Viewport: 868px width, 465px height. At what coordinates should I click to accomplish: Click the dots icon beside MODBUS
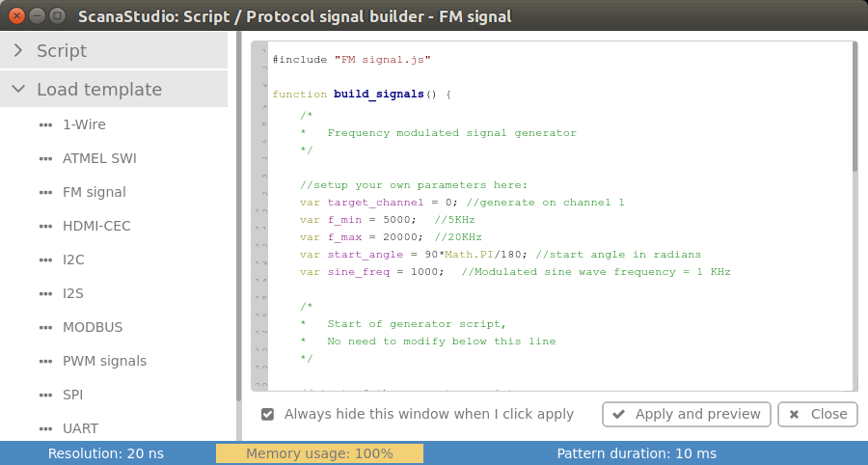point(45,328)
